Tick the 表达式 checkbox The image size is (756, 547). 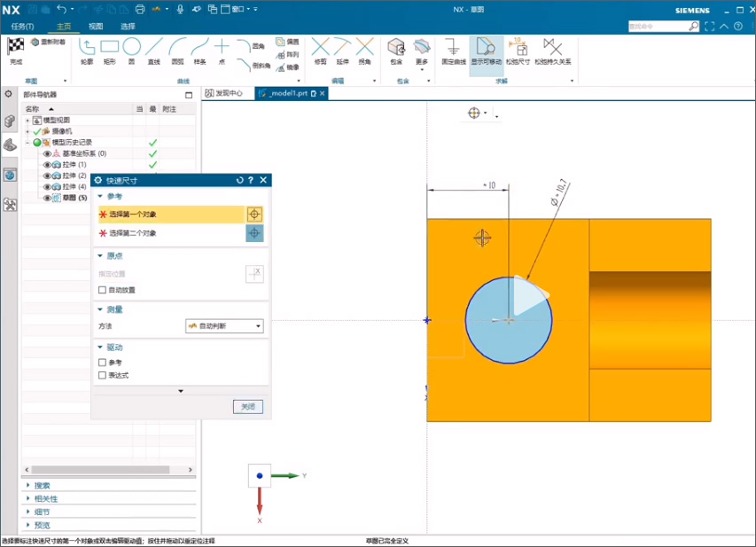[103, 375]
